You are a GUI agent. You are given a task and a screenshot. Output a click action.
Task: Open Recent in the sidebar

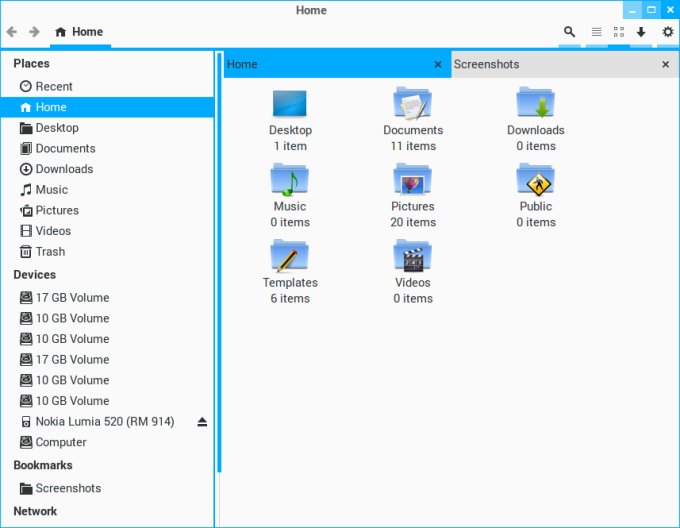click(107, 86)
